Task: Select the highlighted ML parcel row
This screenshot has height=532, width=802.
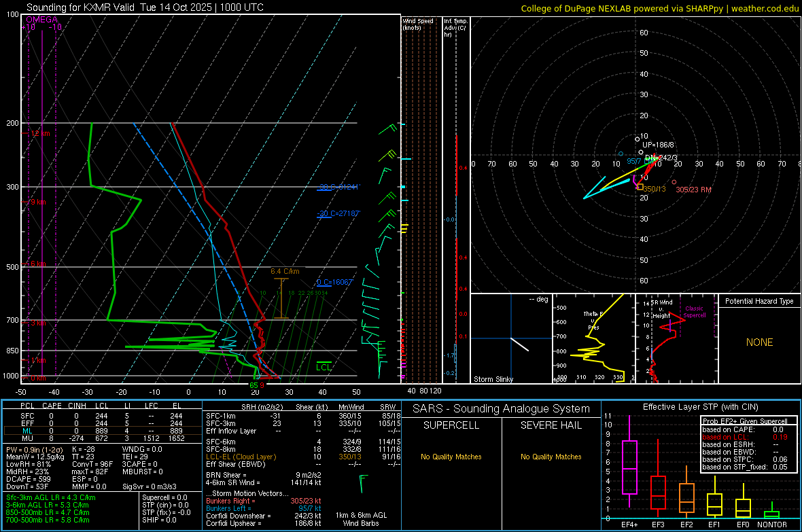Action: coord(102,431)
